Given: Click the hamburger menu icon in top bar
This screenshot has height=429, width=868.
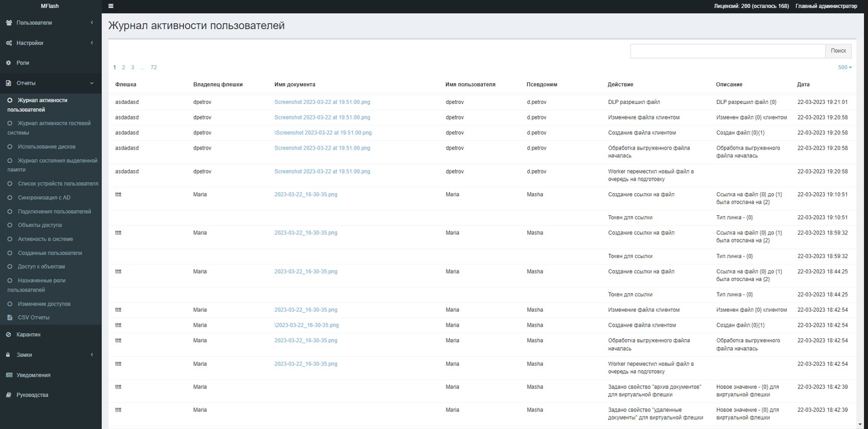Looking at the screenshot, I should [111, 6].
